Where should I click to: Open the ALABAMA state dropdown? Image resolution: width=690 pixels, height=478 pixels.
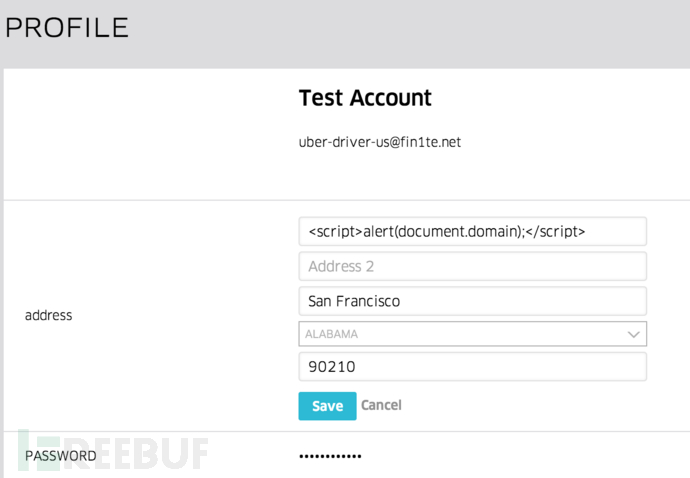pos(473,334)
